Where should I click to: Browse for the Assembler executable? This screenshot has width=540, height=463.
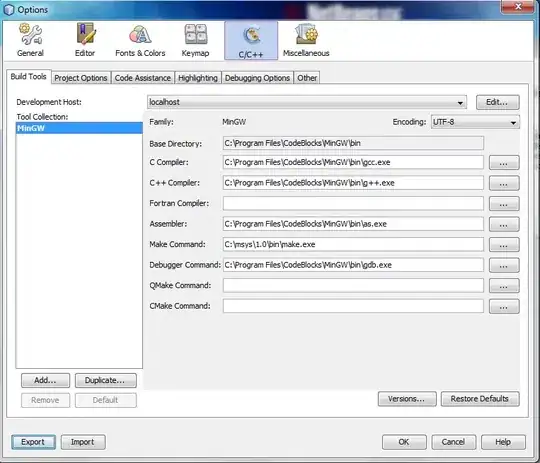[x=504, y=224]
